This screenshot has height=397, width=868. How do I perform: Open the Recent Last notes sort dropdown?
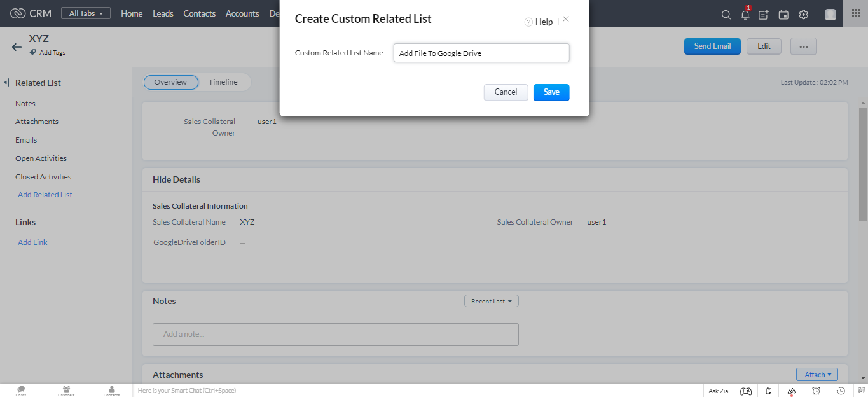click(491, 301)
